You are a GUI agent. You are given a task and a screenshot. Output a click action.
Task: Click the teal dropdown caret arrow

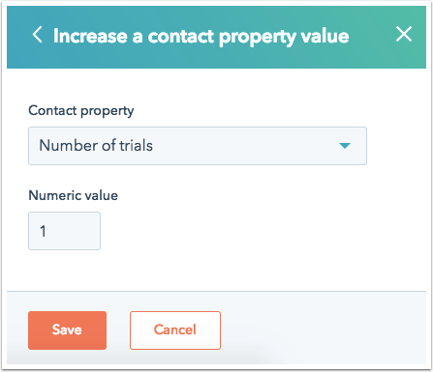(345, 146)
